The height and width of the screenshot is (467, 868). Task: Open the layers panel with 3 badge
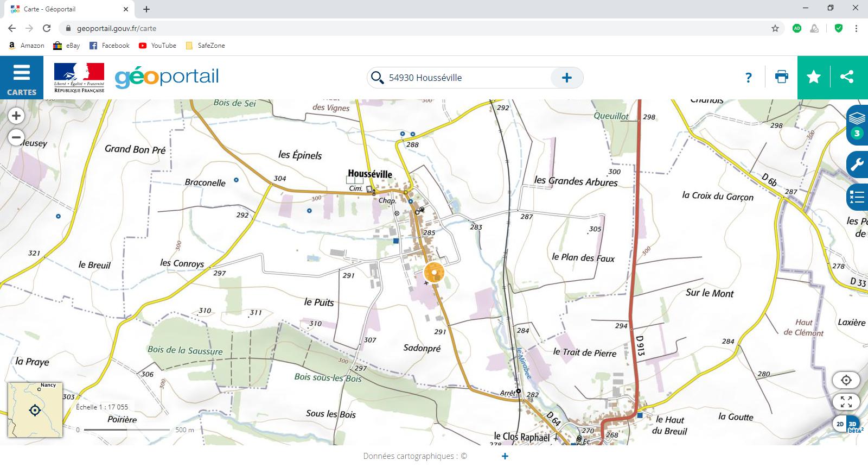click(857, 125)
